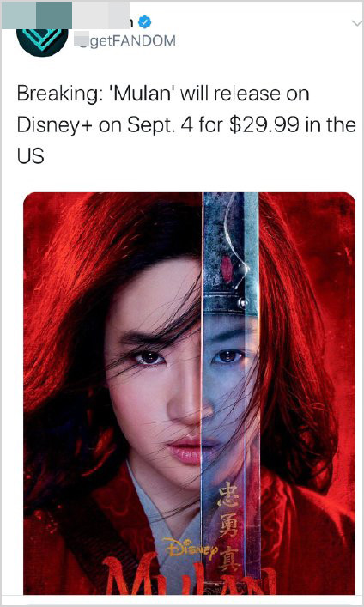364x607 pixels.
Task: Click the golden Disney logo on poster
Action: tap(189, 548)
